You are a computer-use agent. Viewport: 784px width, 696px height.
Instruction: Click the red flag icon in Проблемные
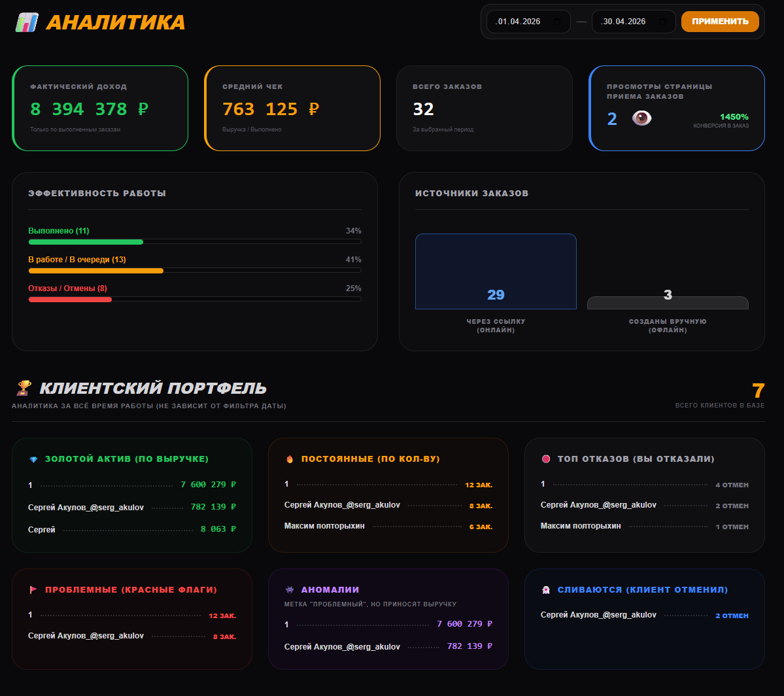(33, 590)
